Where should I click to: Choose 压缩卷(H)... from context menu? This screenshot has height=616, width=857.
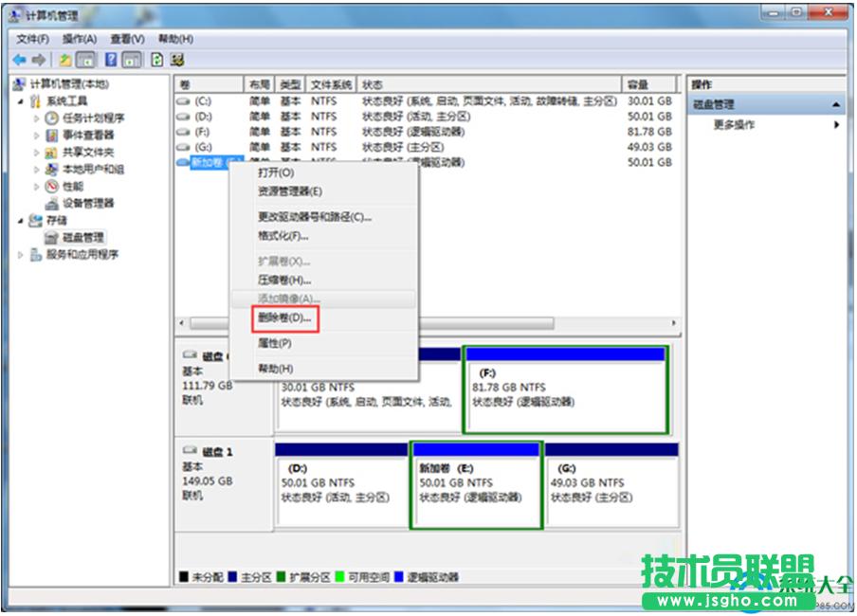point(323,280)
